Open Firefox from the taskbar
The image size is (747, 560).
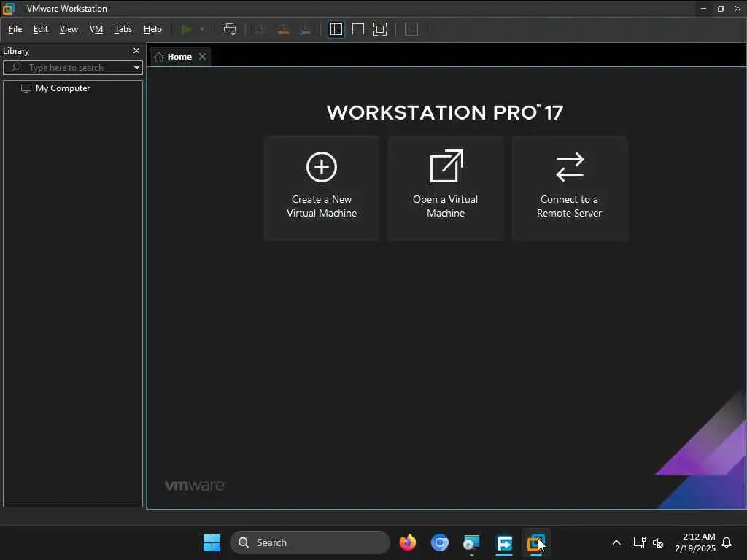407,542
